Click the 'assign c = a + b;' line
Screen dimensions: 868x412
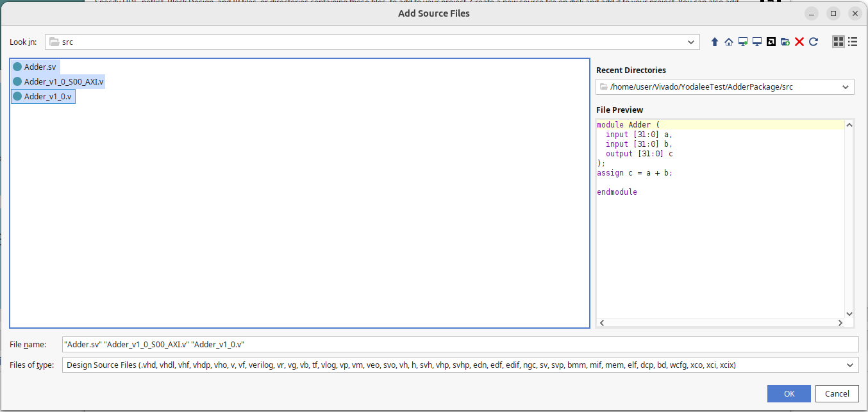(635, 173)
